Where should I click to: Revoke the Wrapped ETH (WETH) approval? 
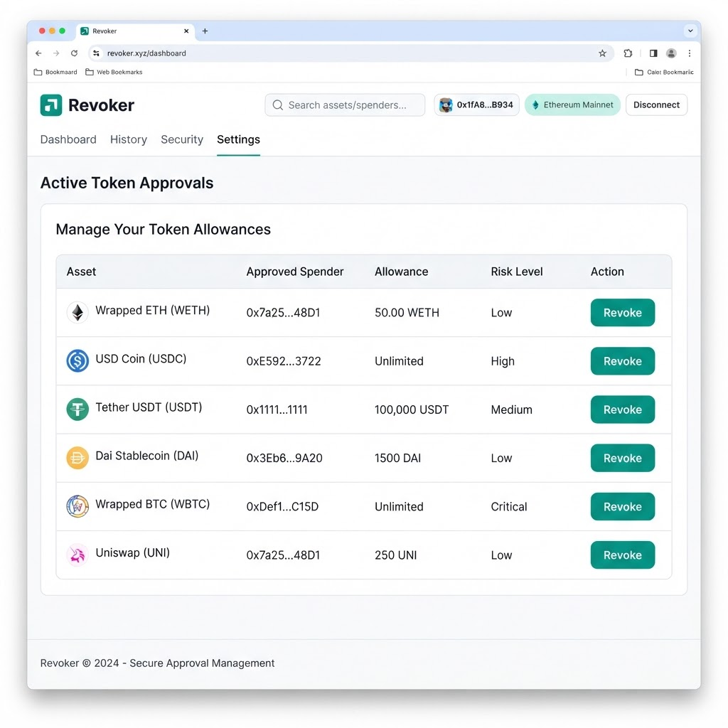click(x=623, y=313)
